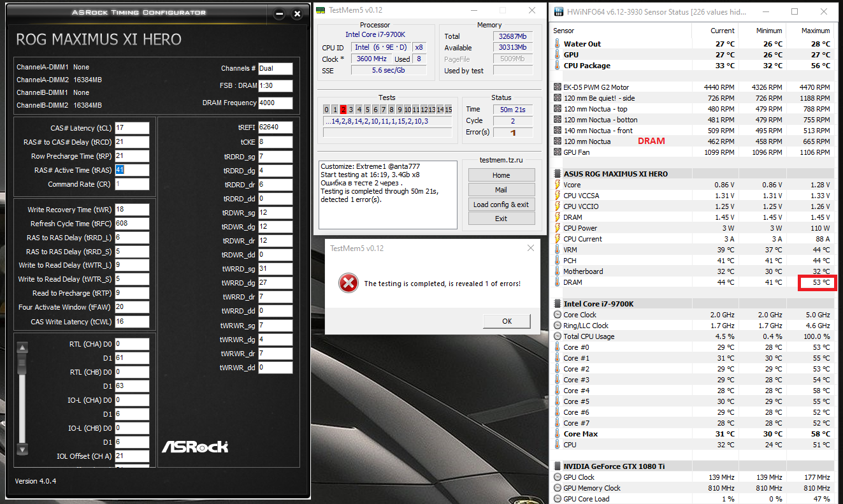Click the VRM thermometer icon
Screen dimensions: 843x504
(x=557, y=250)
